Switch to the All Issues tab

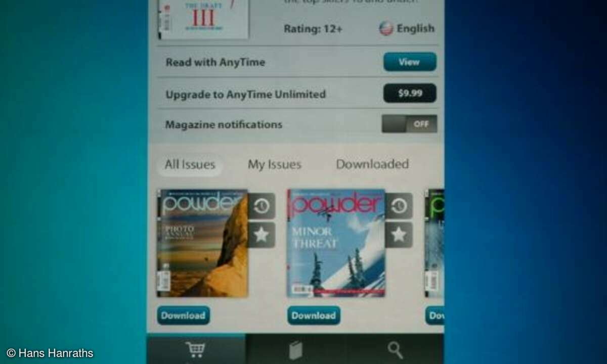coord(190,165)
